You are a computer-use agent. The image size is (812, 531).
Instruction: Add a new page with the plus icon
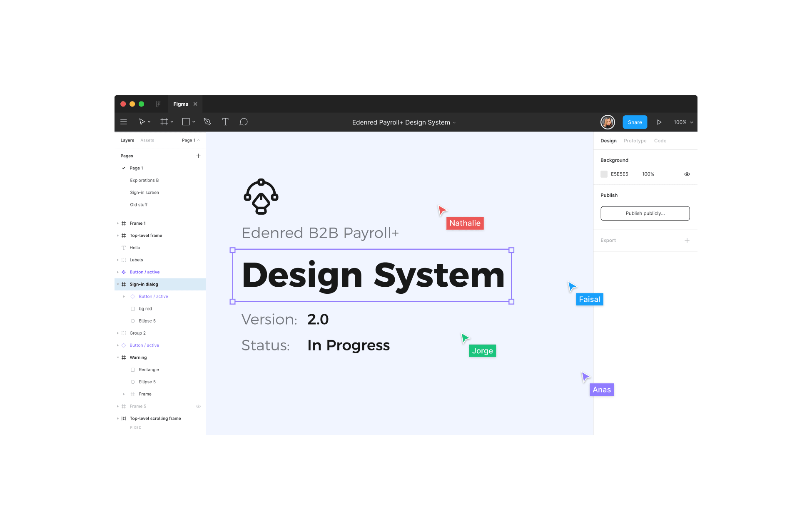pyautogui.click(x=199, y=156)
